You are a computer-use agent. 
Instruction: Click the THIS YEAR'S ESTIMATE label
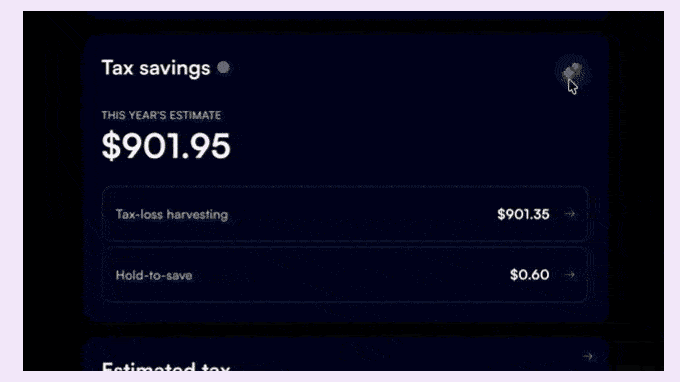161,115
